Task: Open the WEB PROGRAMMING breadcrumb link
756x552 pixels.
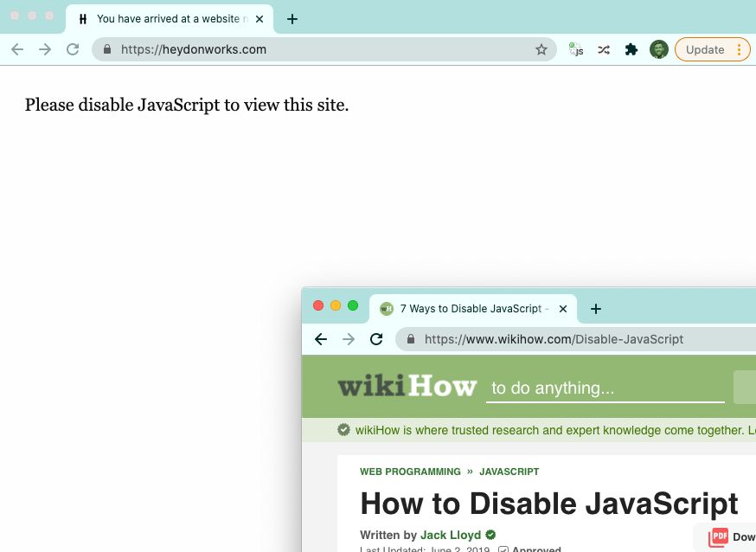Action: [x=410, y=472]
